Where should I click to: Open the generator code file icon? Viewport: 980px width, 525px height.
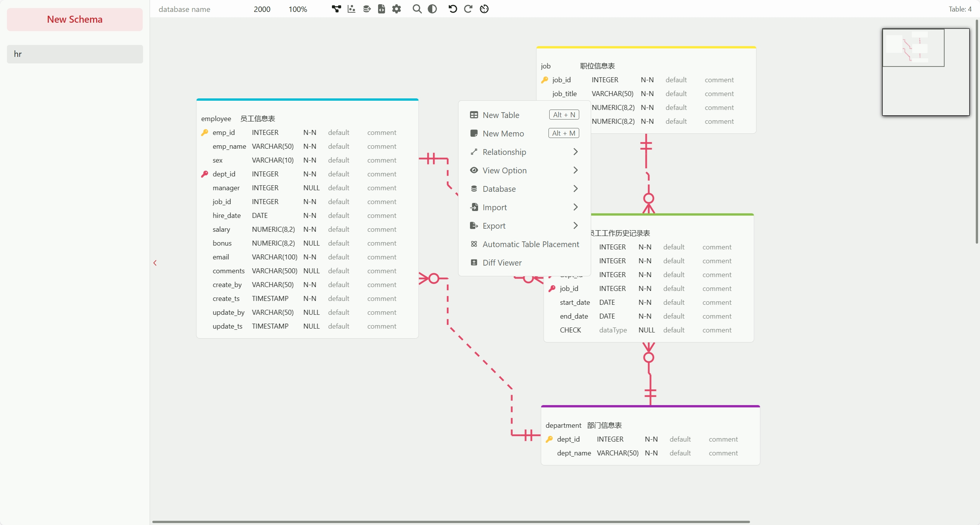[x=381, y=9]
